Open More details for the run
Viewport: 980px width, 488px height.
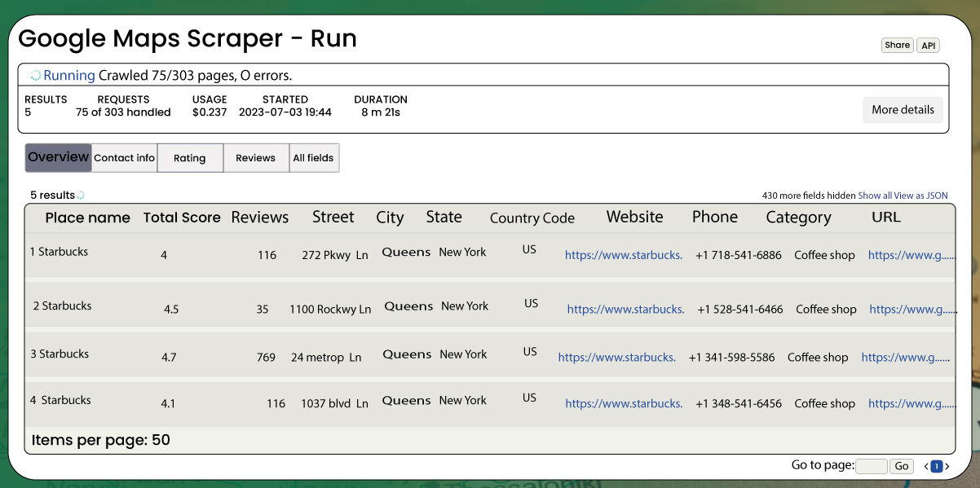903,110
